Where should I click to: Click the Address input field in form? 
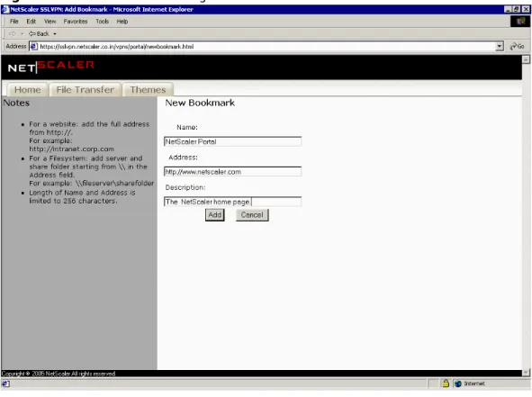coord(232,172)
